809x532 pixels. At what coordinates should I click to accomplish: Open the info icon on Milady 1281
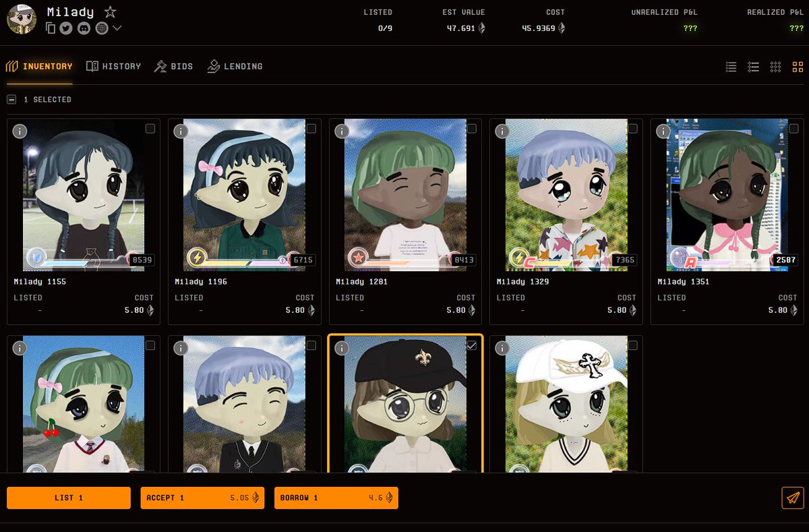point(342,131)
